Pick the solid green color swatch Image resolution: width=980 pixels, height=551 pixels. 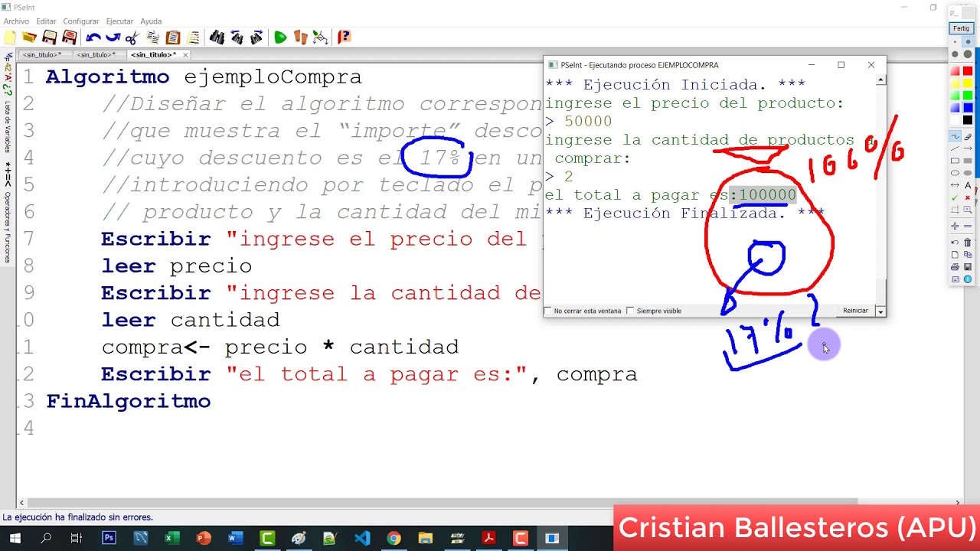point(968,96)
